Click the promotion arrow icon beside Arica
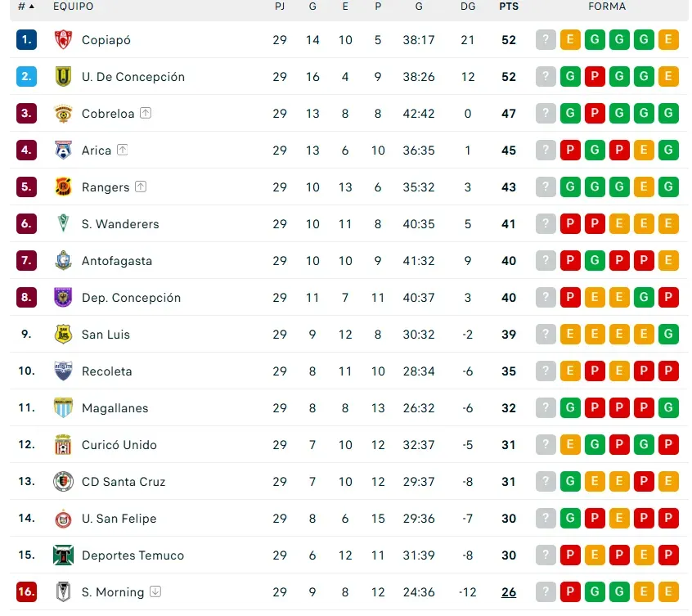Image resolution: width=692 pixels, height=616 pixels. click(123, 151)
